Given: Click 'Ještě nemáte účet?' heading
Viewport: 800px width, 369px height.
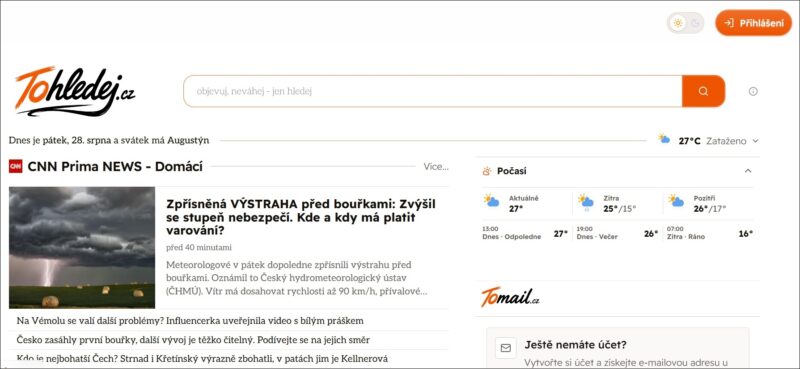Looking at the screenshot, I should tap(576, 345).
